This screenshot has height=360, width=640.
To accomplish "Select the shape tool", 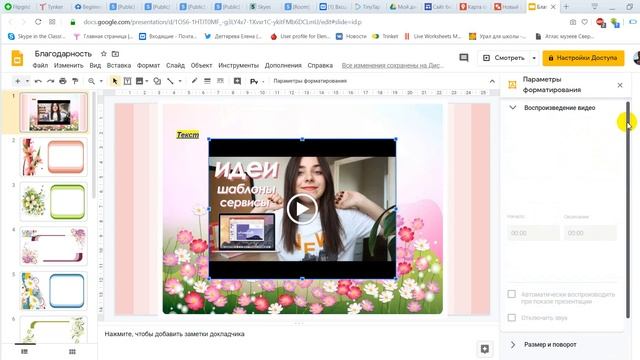I will coord(157,81).
